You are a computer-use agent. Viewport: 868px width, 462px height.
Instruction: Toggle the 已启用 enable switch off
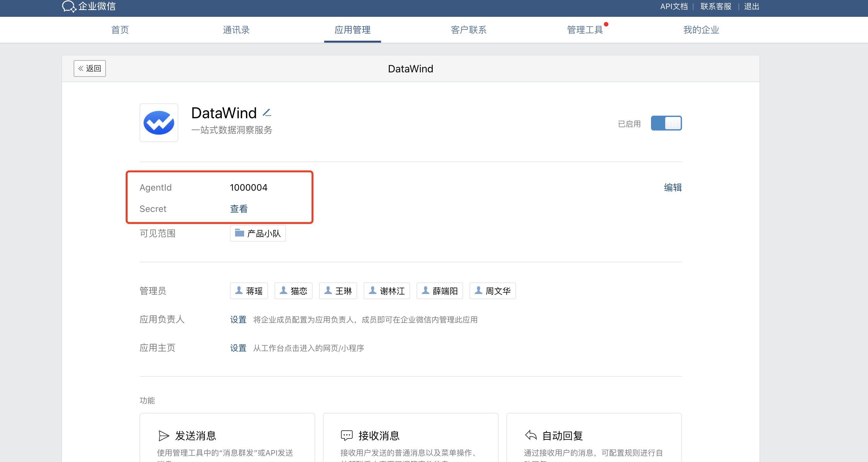pos(666,123)
